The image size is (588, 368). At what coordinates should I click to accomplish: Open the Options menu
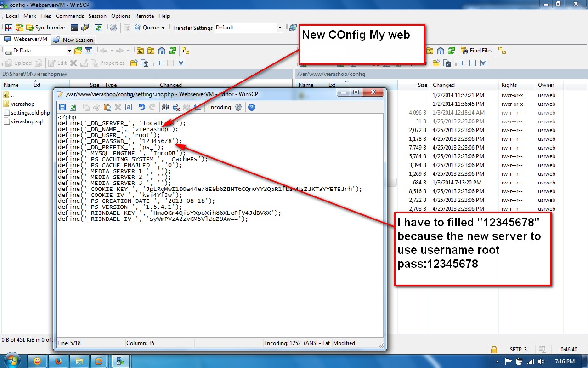(121, 16)
